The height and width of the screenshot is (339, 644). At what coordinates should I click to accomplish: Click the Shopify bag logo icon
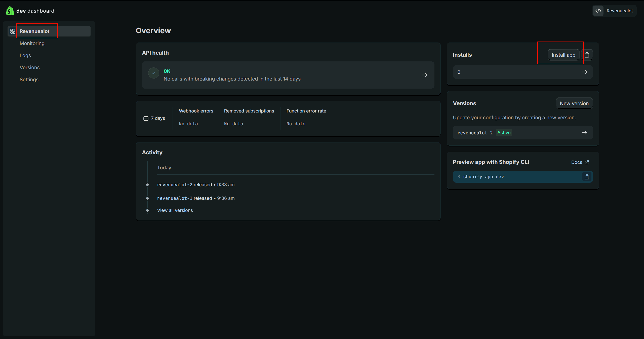(x=10, y=11)
